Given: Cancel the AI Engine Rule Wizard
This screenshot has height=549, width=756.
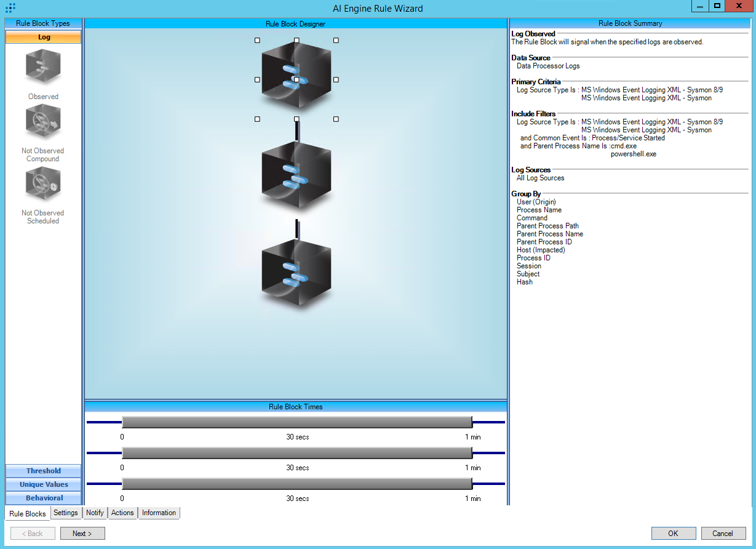Looking at the screenshot, I should click(x=723, y=534).
